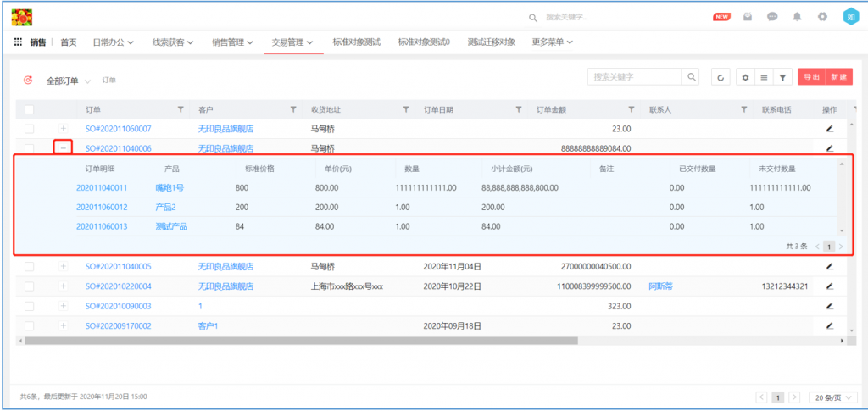Expand order row SO#202011040005
The image size is (868, 411).
[63, 266]
